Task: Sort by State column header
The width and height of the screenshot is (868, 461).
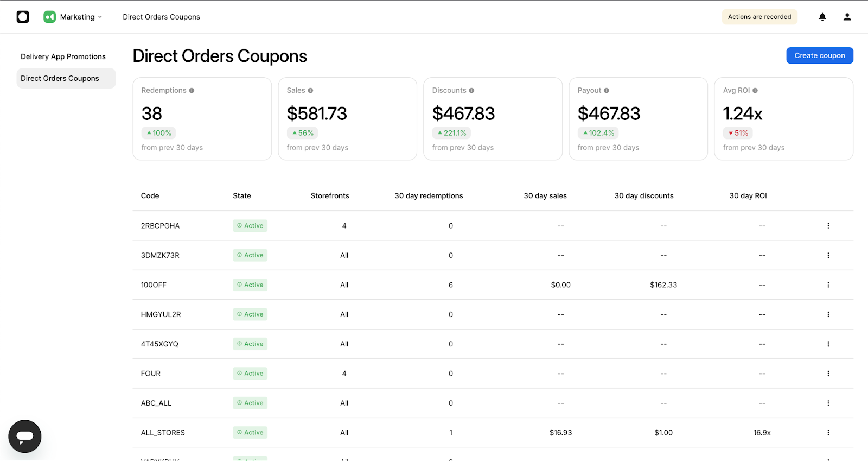Action: click(x=242, y=196)
